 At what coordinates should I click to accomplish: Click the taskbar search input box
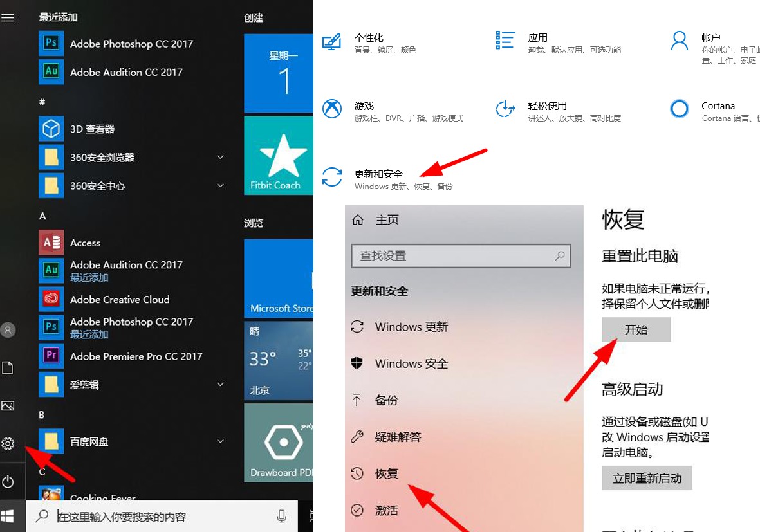click(x=162, y=517)
